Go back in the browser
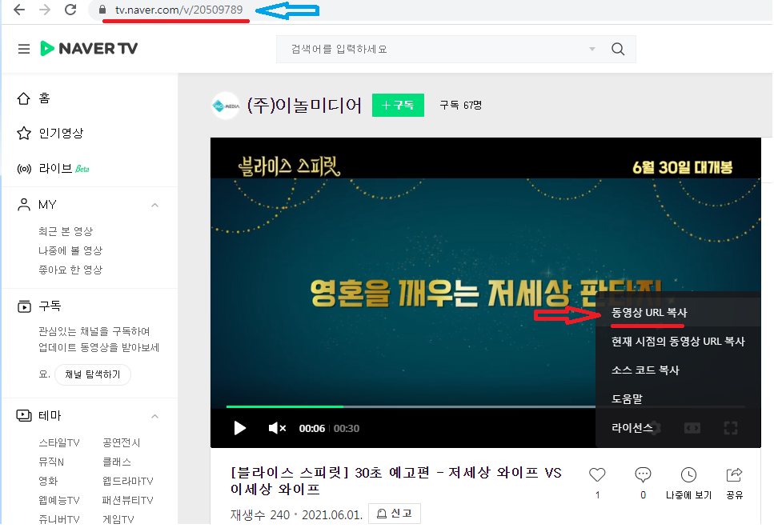 [x=18, y=10]
